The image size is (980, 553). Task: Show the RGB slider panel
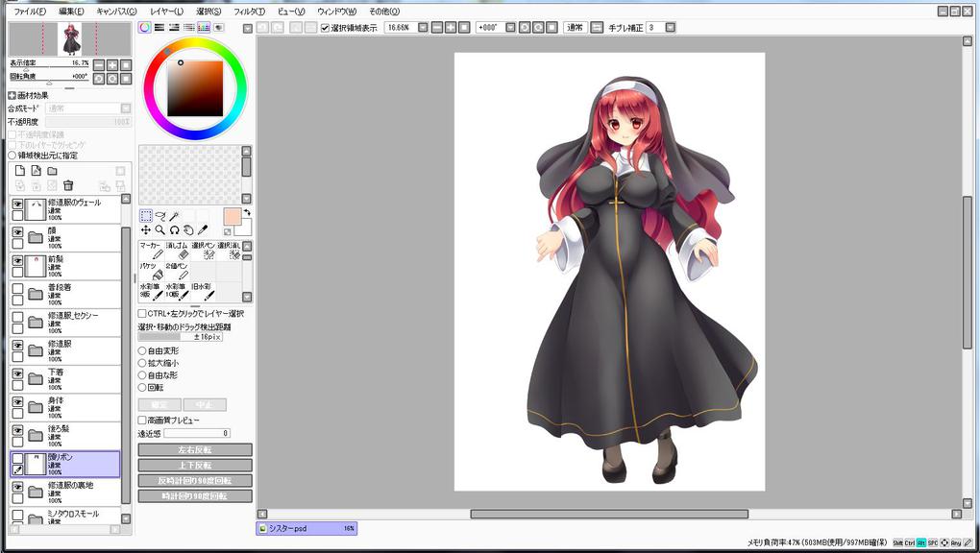pos(159,28)
